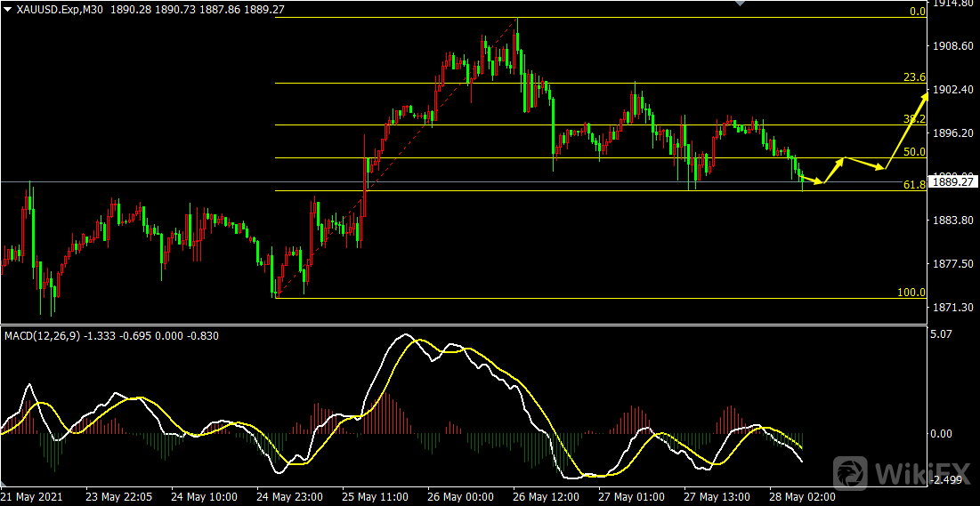The height and width of the screenshot is (506, 980).
Task: Select the 100.0 Fibonacci level label
Action: point(911,292)
